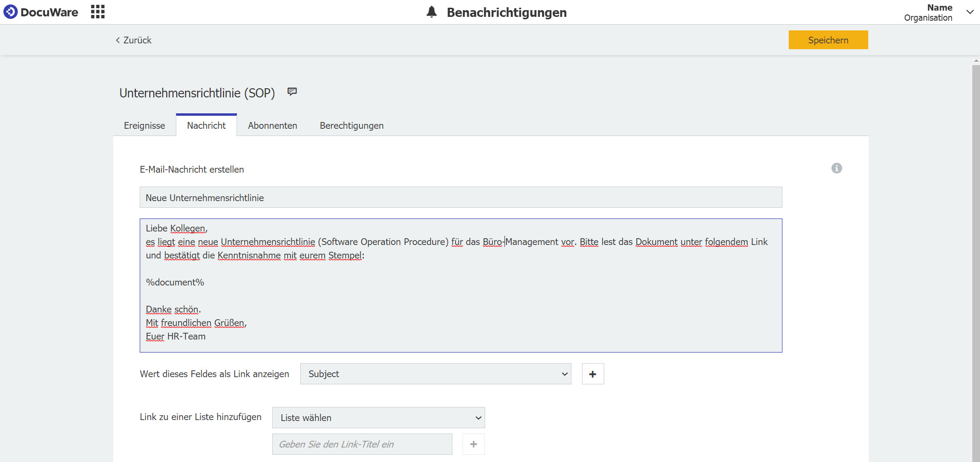
Task: Click the plus icon next to Subject dropdown
Action: (593, 374)
